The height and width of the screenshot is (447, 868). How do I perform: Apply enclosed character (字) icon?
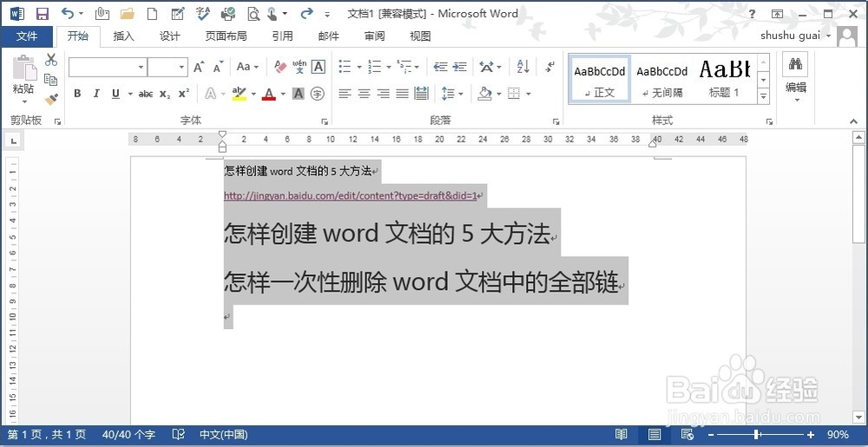(x=317, y=94)
